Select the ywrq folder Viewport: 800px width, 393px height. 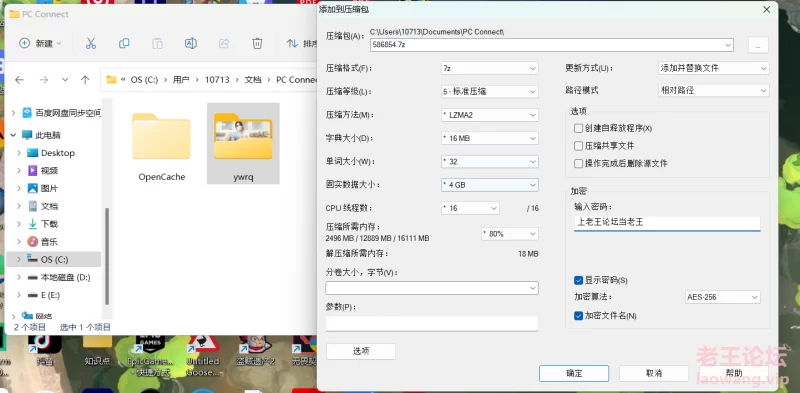click(x=243, y=143)
